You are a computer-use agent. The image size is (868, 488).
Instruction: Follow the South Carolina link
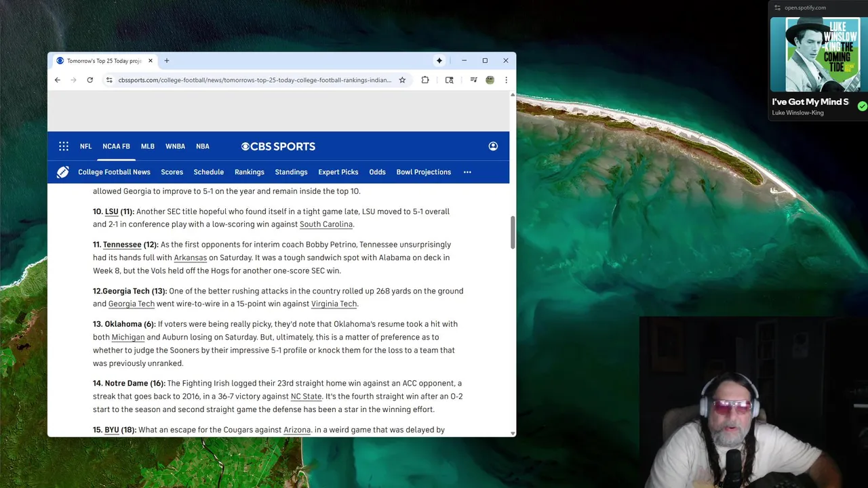326,224
